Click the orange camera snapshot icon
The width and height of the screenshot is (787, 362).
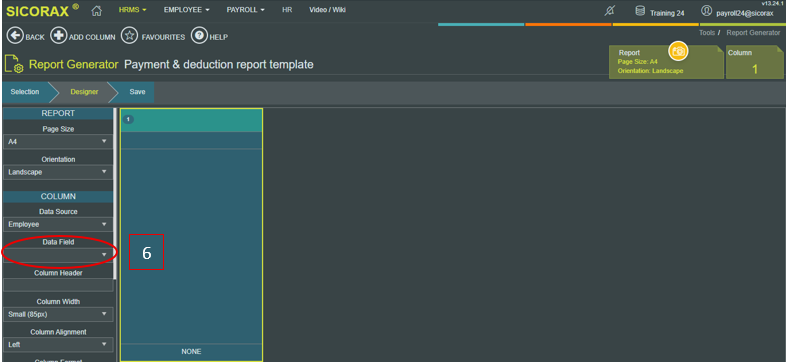678,51
